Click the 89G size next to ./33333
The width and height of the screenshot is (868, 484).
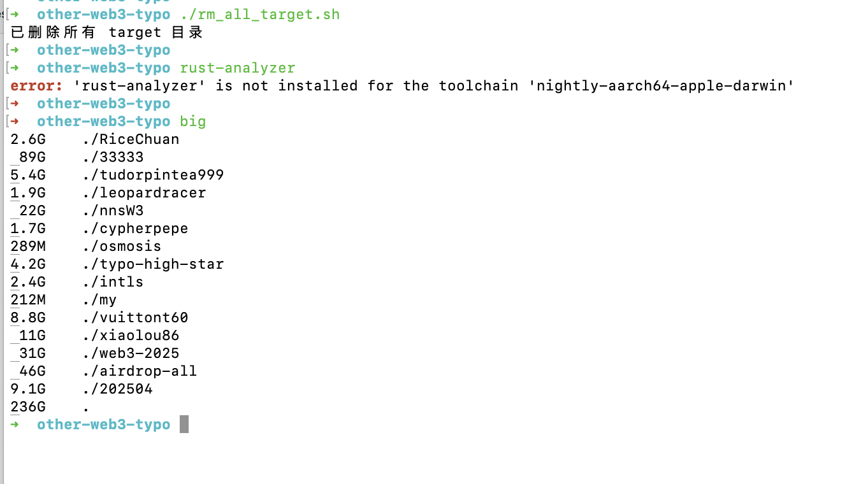tap(32, 157)
